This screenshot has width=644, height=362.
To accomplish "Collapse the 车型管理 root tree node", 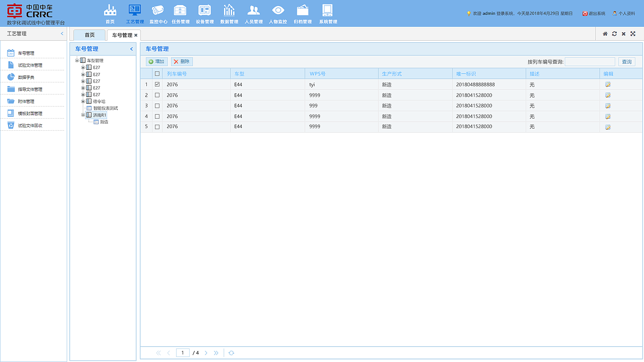I will [x=77, y=60].
